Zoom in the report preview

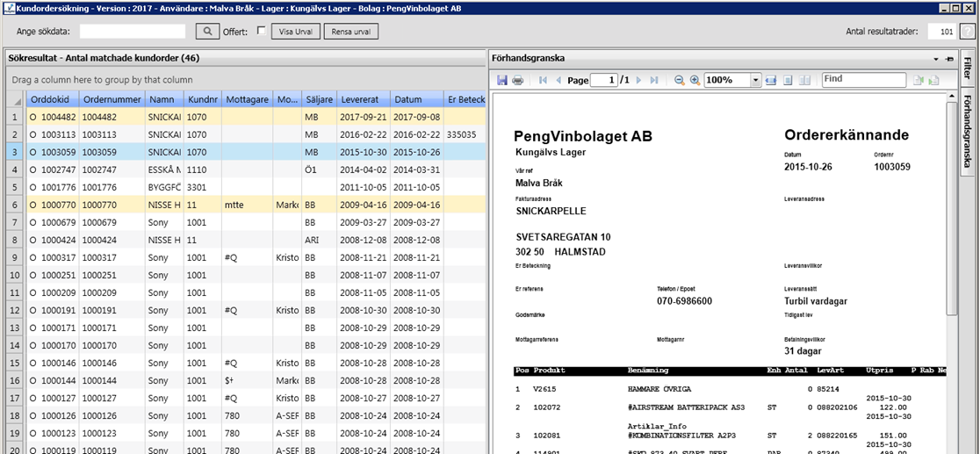tap(695, 80)
